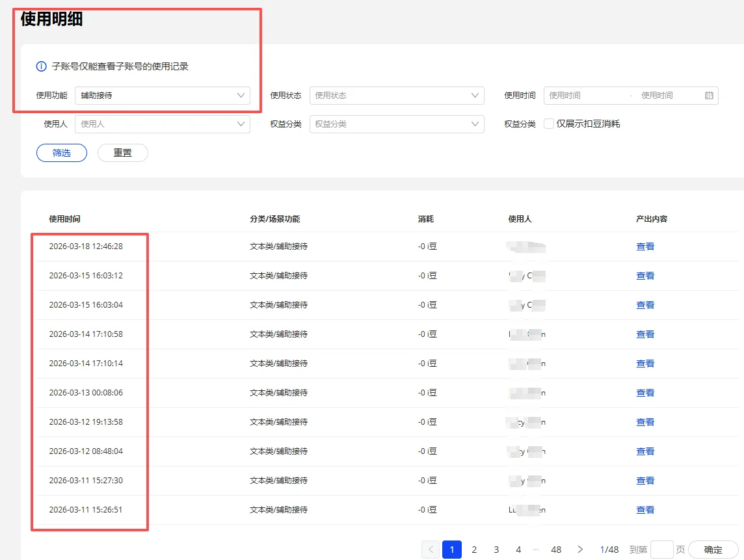Enable 仅展示扣豆消耗 checkbox
The image size is (744, 560).
coord(548,124)
